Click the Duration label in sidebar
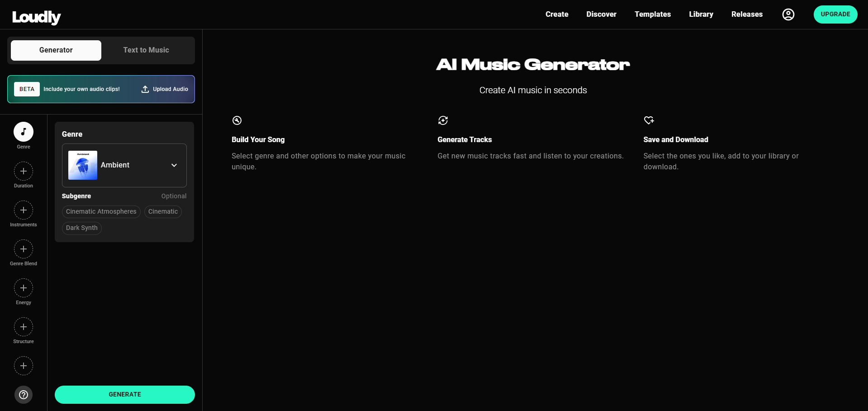Viewport: 868px width, 411px height. pyautogui.click(x=24, y=186)
